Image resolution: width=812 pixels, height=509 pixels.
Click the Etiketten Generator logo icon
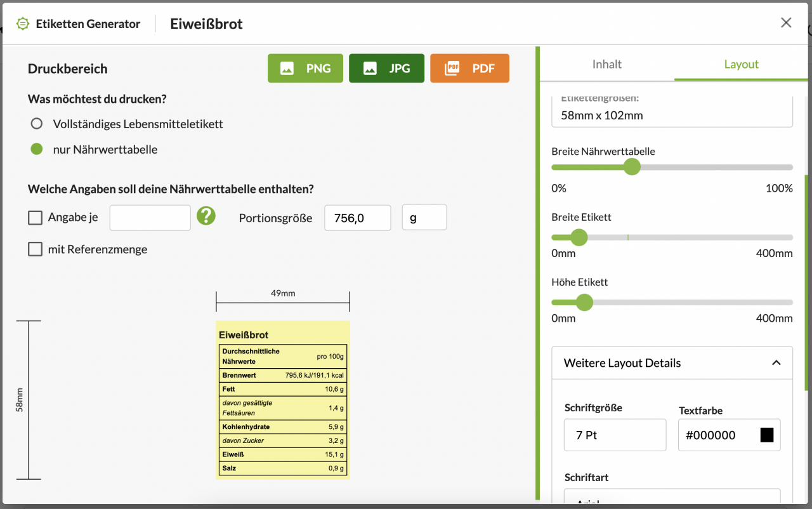coord(23,24)
